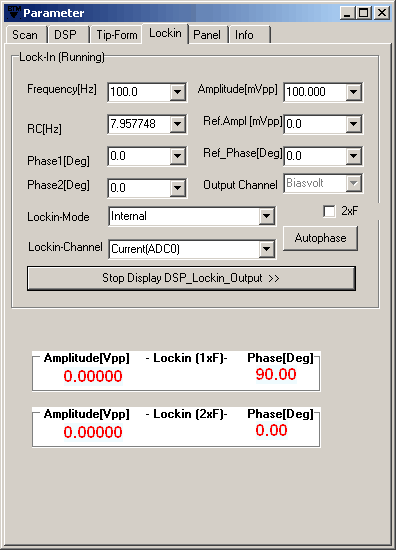Screen dimensions: 396x550
Task: Click Stop Display DSP_Lockin_Output button
Action: click(191, 278)
